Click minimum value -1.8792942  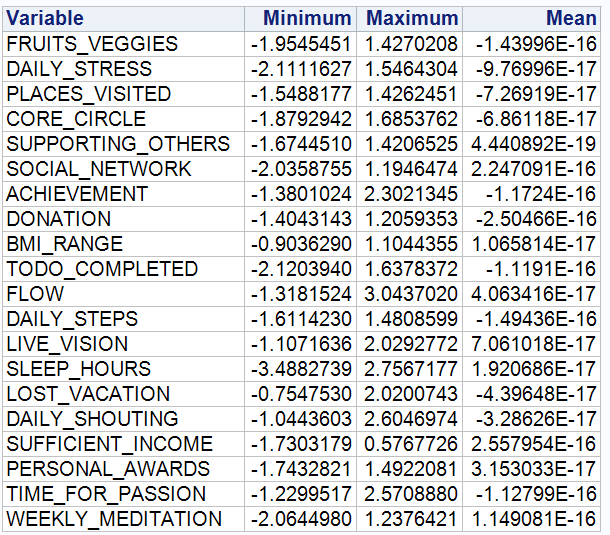[x=300, y=119]
